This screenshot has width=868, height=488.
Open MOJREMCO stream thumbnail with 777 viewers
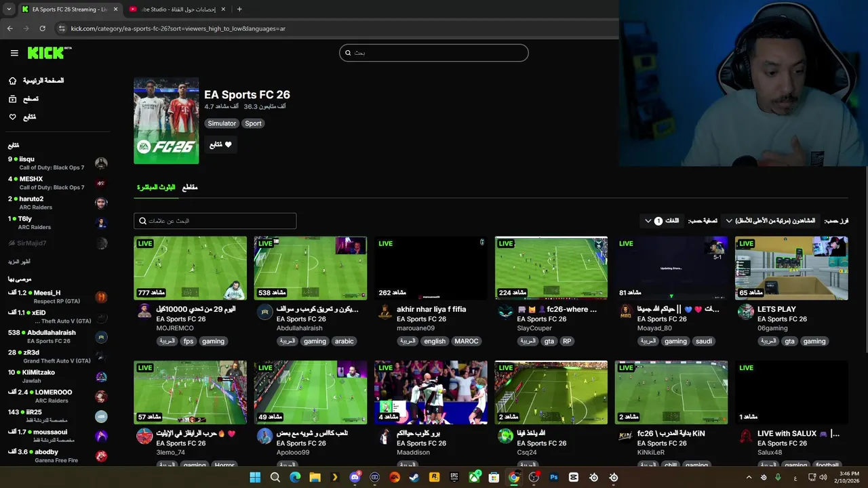pos(191,268)
